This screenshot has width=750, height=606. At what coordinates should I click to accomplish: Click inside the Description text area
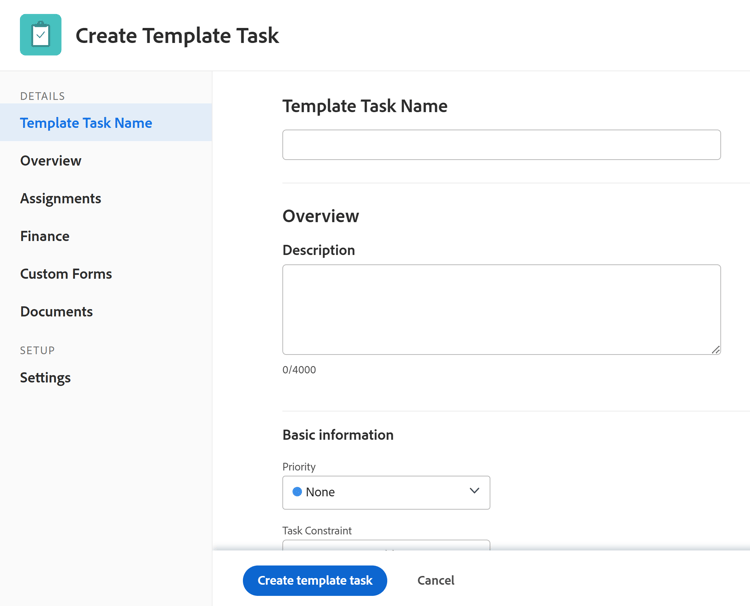click(501, 309)
